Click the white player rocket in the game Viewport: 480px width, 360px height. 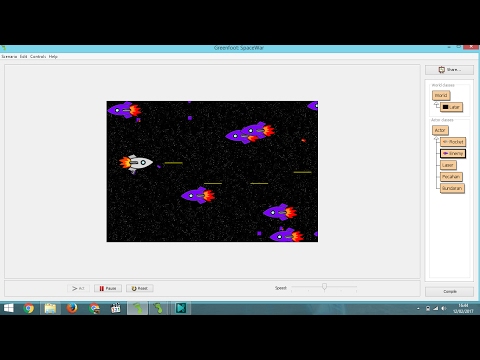pyautogui.click(x=136, y=163)
